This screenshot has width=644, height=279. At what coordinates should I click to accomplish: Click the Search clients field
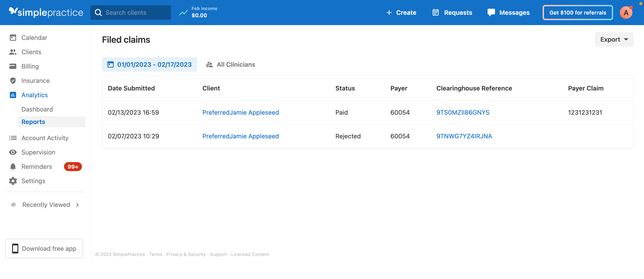pyautogui.click(x=131, y=13)
